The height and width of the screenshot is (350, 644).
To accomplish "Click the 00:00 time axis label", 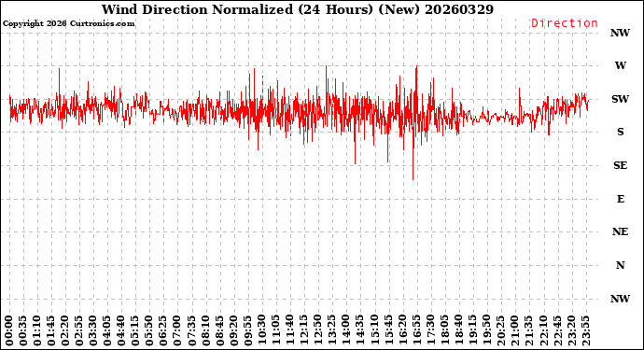I will 9,330.
